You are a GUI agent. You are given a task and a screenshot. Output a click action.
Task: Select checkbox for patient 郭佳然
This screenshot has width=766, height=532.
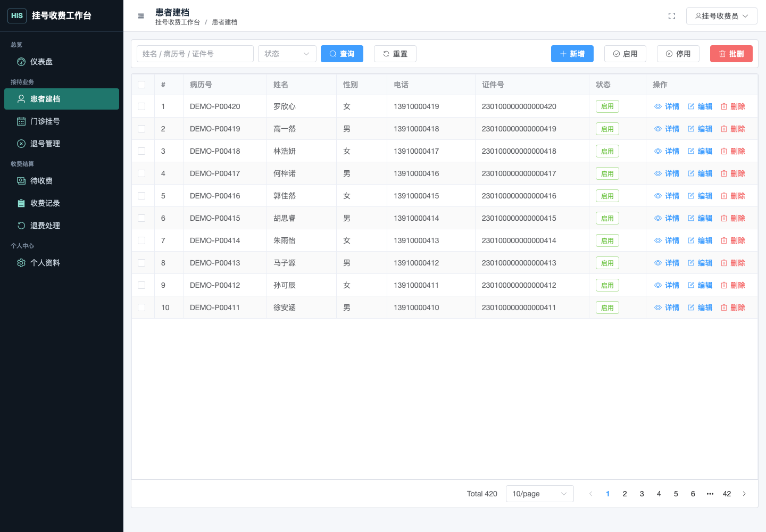141,196
